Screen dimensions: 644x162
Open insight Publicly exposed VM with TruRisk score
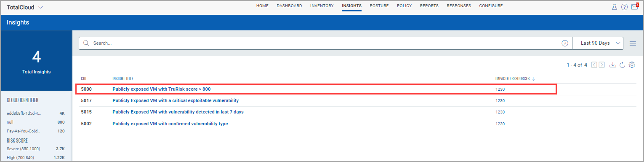[x=162, y=89]
